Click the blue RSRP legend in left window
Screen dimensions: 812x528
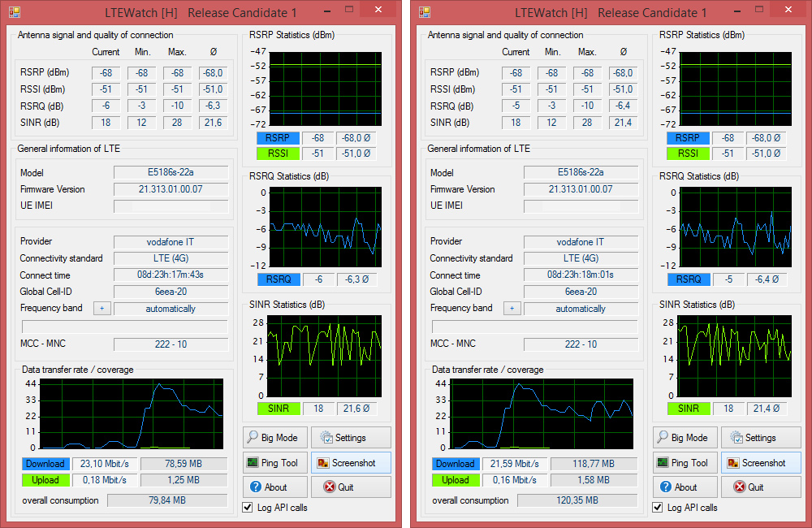(278, 138)
